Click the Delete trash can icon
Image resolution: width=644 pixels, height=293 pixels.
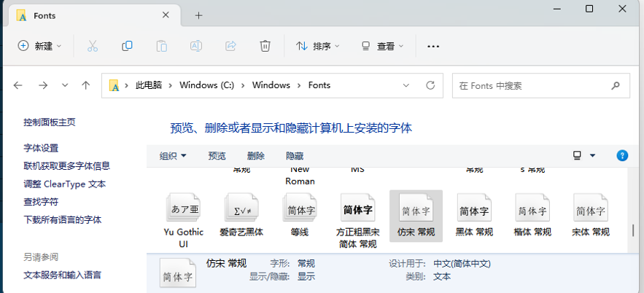pos(265,46)
